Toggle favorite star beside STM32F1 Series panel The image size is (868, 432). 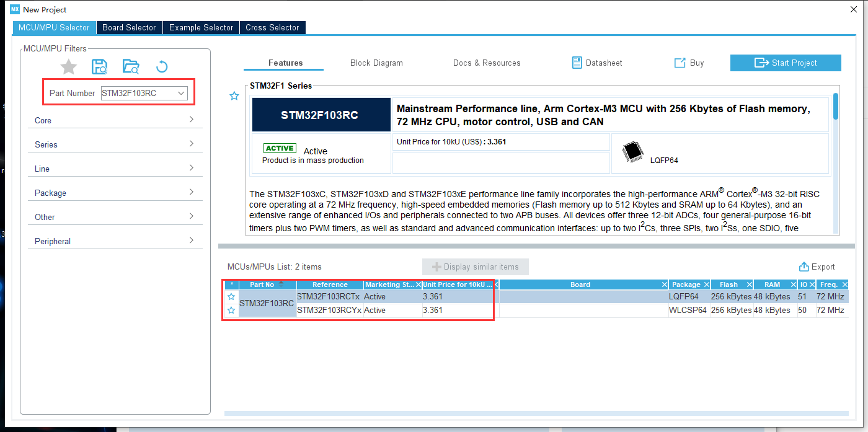[x=234, y=96]
